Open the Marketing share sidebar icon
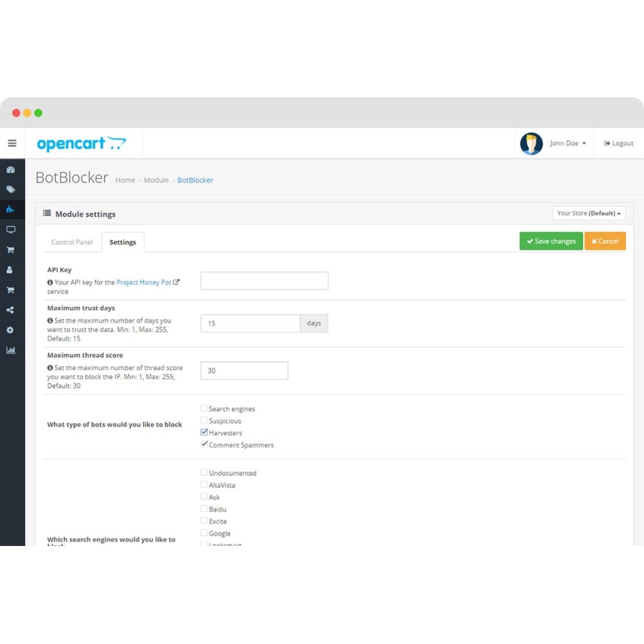The height and width of the screenshot is (644, 644). [10, 310]
